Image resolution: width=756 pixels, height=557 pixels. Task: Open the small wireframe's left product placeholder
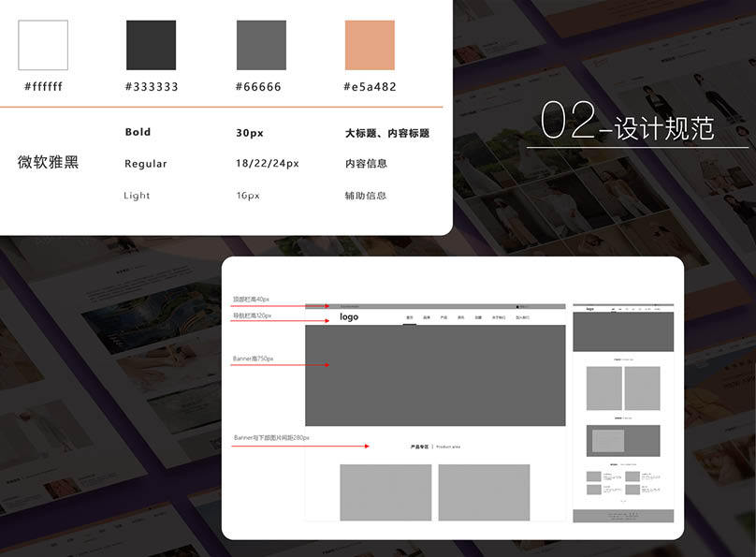pos(604,388)
